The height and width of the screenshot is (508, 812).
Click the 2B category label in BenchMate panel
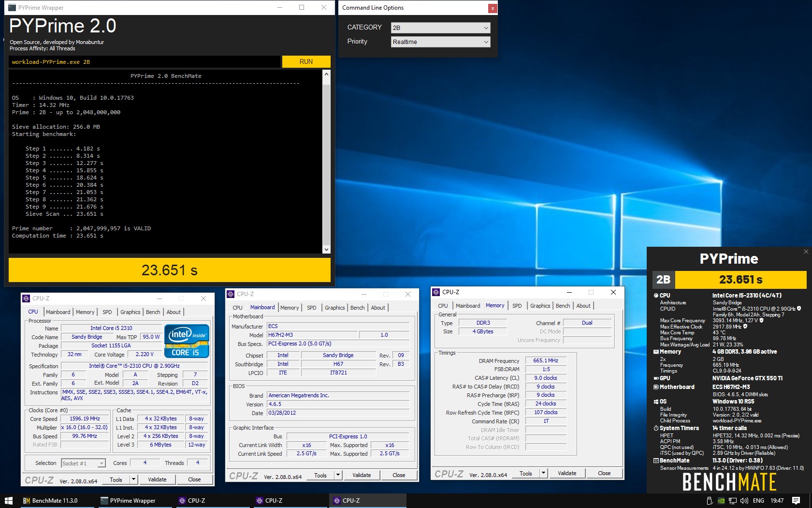[663, 280]
